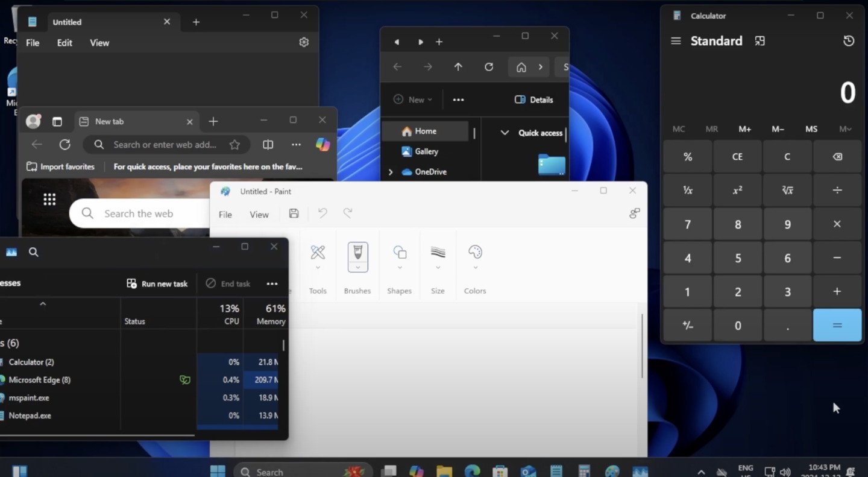
Task: Open the View menu in Paint
Action: pyautogui.click(x=259, y=214)
